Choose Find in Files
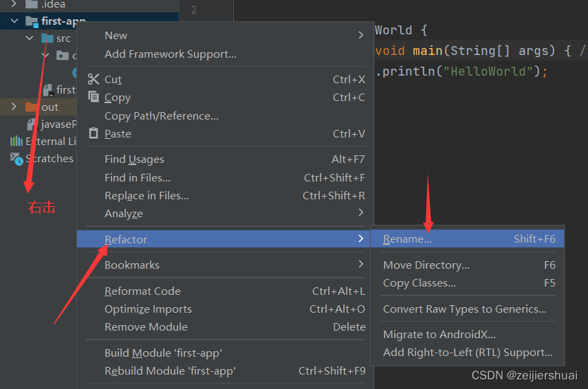 click(x=225, y=177)
